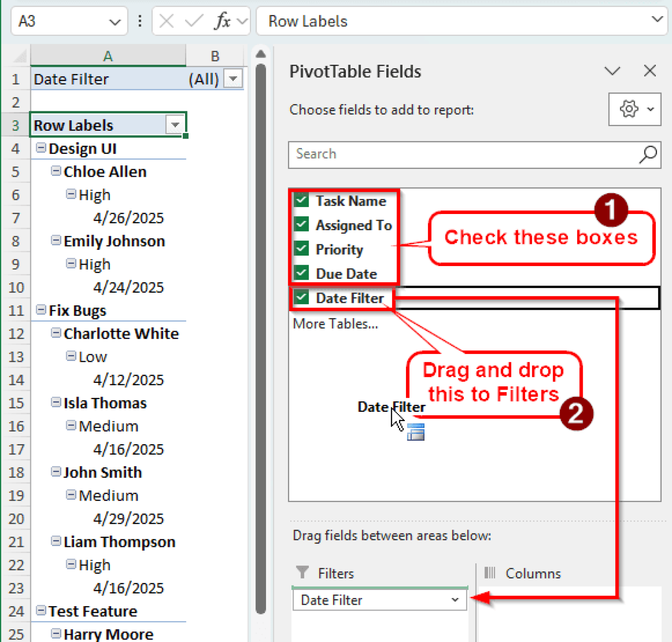Viewport: 672px width, 642px height.
Task: Uncheck the Priority field checkbox
Action: (x=301, y=249)
